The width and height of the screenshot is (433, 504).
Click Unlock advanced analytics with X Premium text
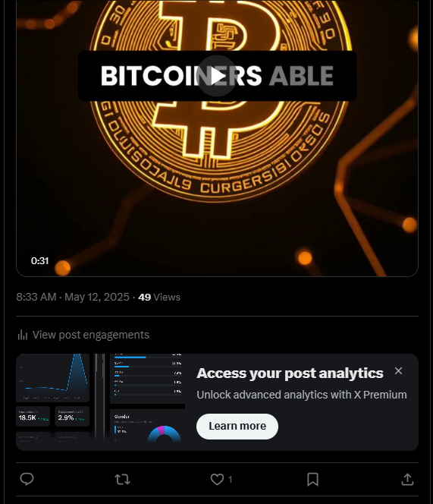[302, 395]
